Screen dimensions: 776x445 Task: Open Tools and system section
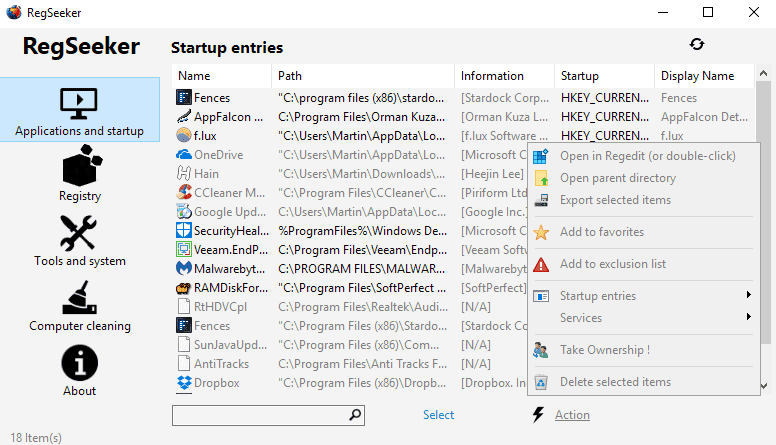coord(80,241)
